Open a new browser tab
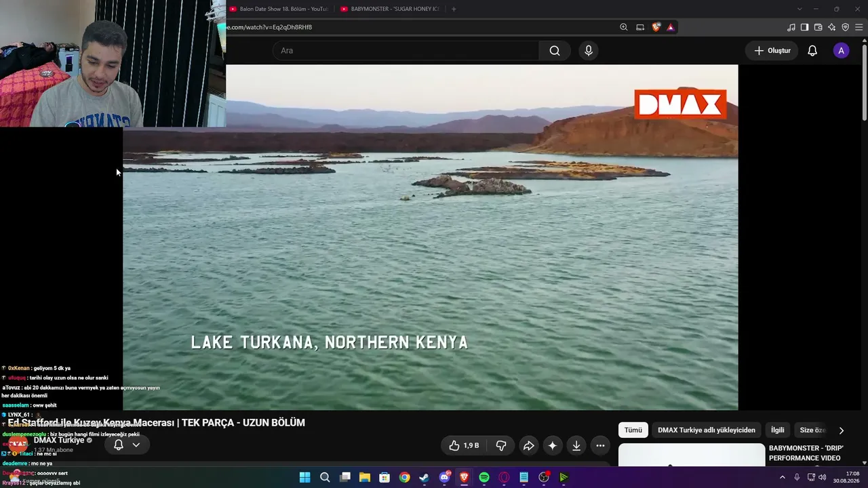This screenshot has height=488, width=868. pos(454,9)
